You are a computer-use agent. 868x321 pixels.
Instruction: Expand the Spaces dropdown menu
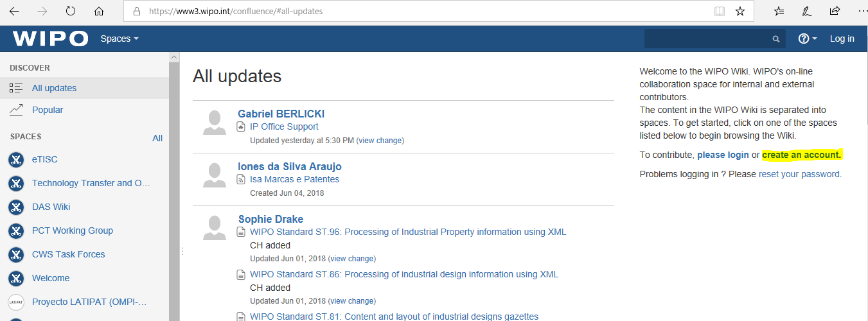(120, 39)
